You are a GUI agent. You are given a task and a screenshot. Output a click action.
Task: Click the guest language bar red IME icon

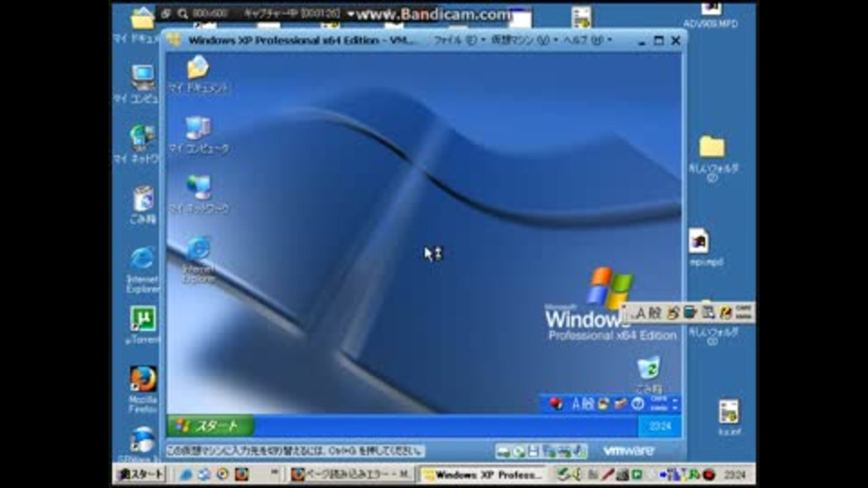click(555, 404)
